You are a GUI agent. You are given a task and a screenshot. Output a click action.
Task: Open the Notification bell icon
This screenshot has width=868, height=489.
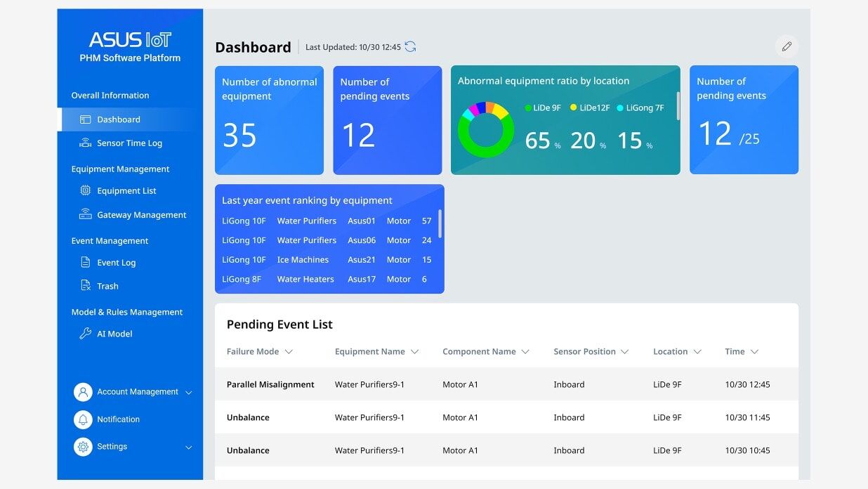point(83,419)
